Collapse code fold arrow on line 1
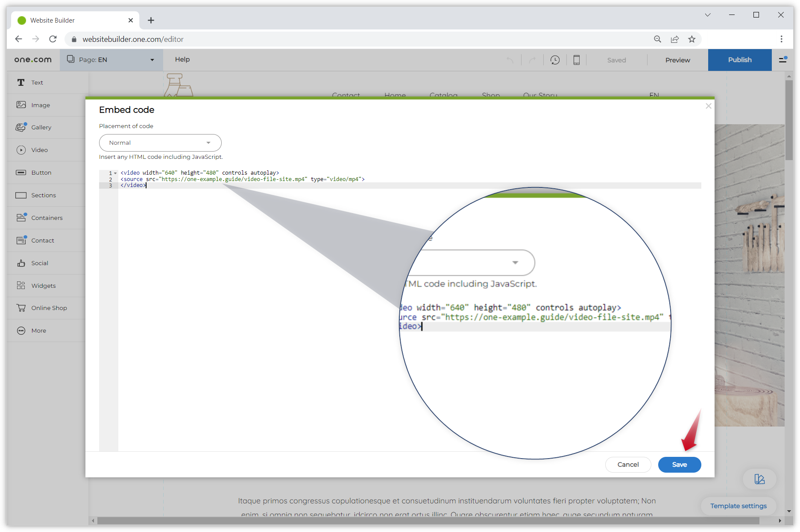The width and height of the screenshot is (800, 532). (x=115, y=173)
